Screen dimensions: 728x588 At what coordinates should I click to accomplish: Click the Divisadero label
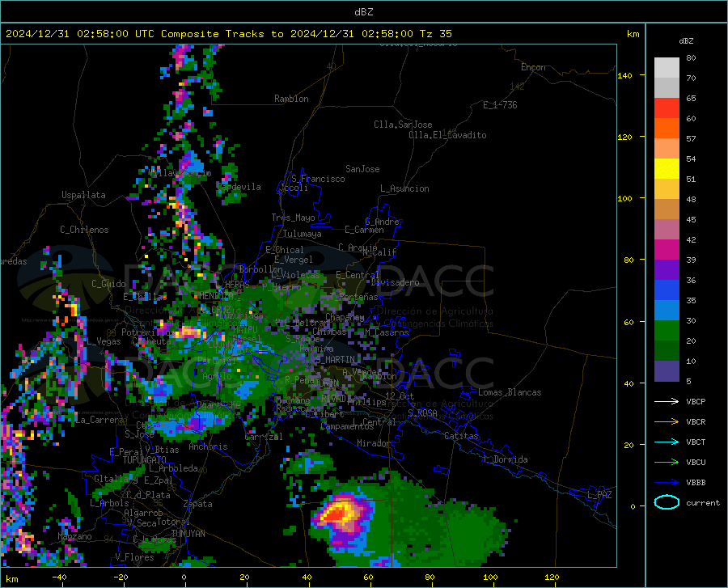(395, 282)
